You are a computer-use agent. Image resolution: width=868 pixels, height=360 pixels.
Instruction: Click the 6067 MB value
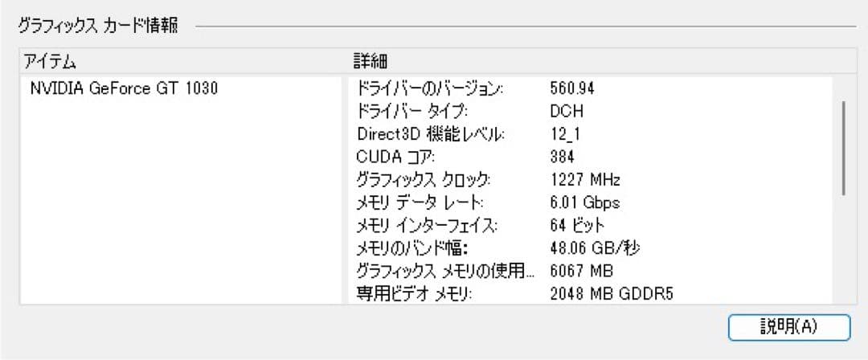(581, 272)
